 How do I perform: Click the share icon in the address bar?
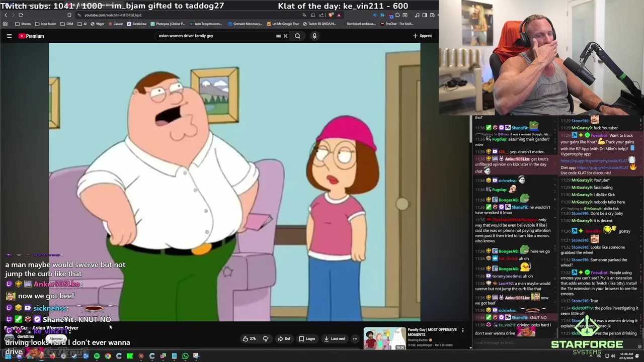321,15
